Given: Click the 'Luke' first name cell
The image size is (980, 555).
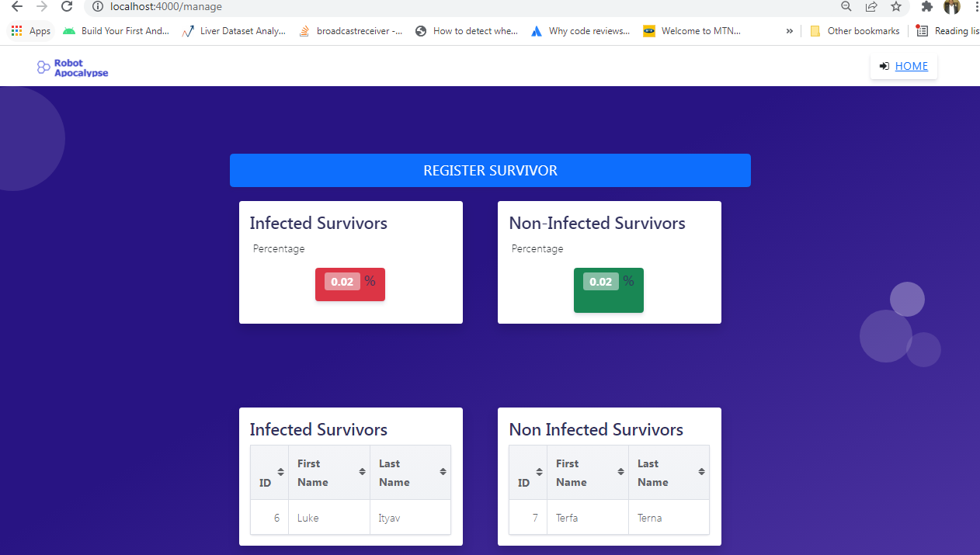Looking at the screenshot, I should (329, 517).
